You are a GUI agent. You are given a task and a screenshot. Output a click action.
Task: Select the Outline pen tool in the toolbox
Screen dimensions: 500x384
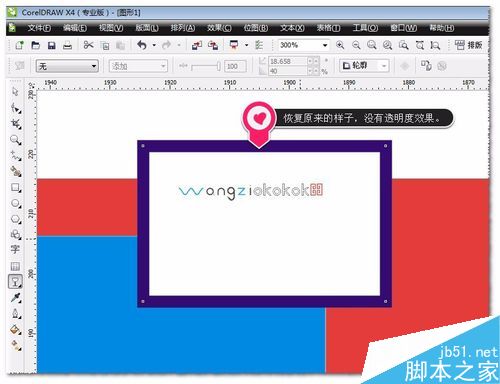pyautogui.click(x=15, y=314)
